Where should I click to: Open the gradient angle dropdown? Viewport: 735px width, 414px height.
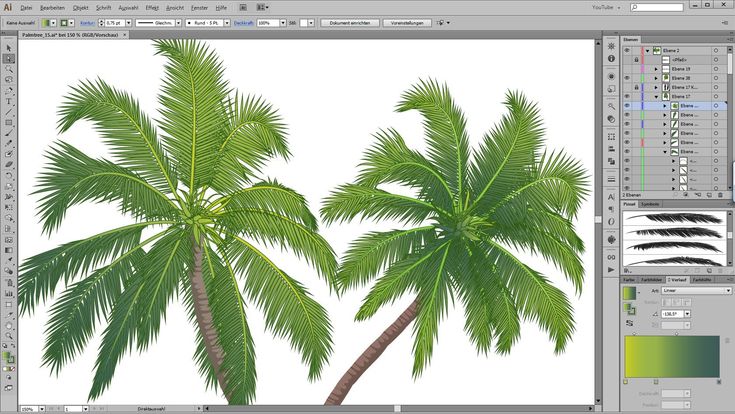point(688,314)
